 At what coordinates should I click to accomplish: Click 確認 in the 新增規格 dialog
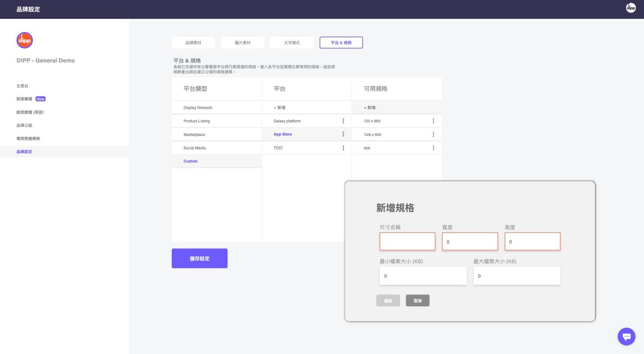point(388,300)
